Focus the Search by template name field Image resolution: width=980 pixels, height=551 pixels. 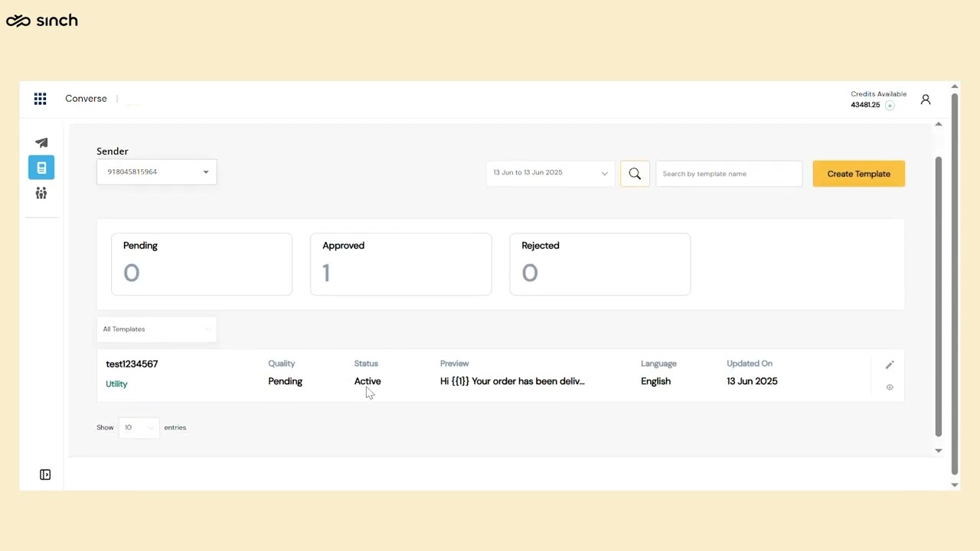tap(729, 174)
